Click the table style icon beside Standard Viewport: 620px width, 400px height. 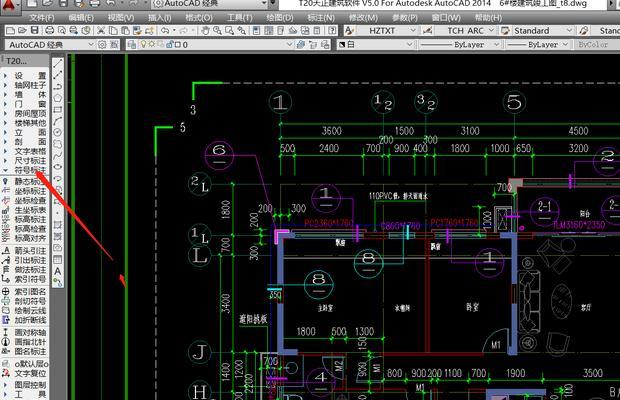pyautogui.click(x=505, y=30)
